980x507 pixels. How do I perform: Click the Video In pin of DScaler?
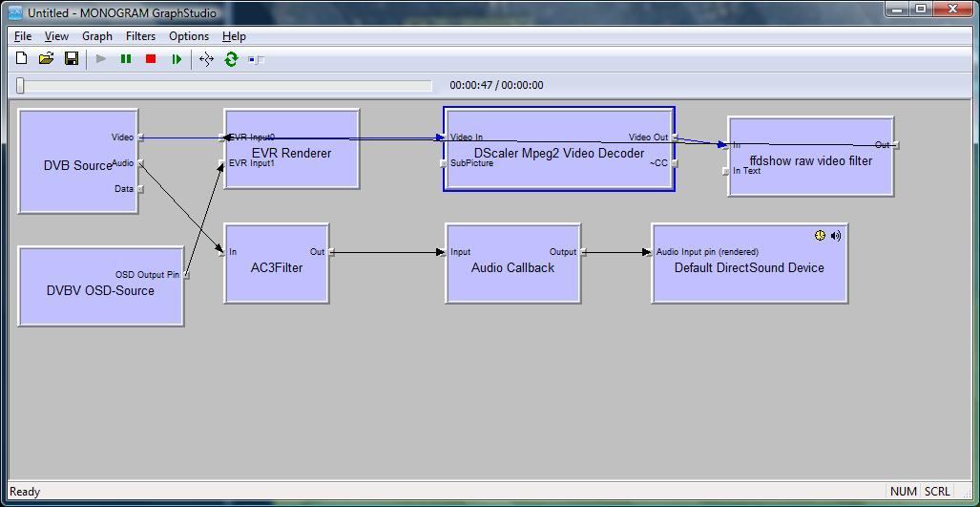[x=442, y=137]
